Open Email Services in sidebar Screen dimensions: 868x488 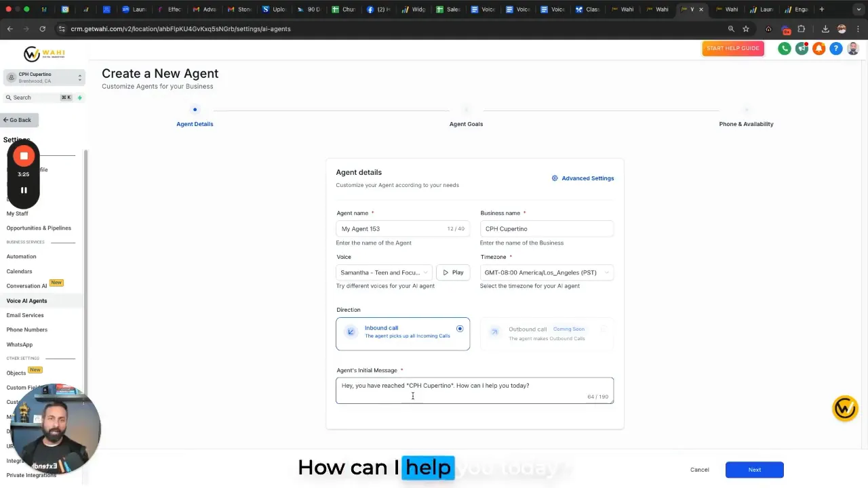(x=25, y=315)
